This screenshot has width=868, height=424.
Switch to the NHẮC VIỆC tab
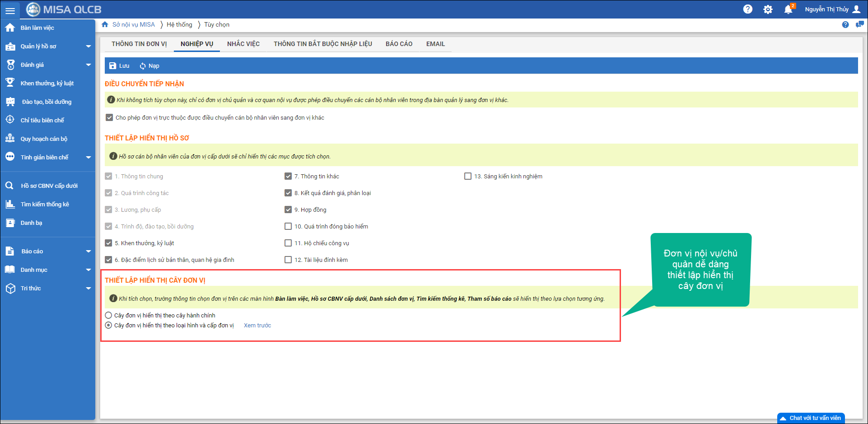coord(243,44)
